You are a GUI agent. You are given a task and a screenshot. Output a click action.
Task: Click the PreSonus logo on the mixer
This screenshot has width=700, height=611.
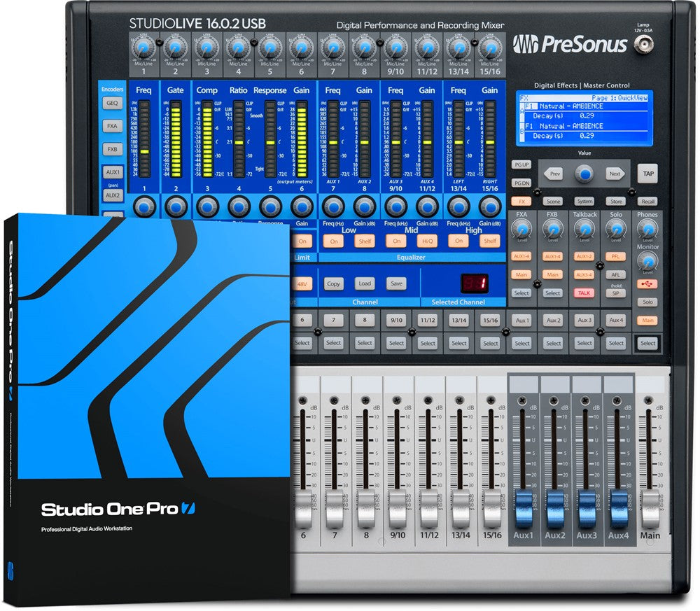click(570, 44)
